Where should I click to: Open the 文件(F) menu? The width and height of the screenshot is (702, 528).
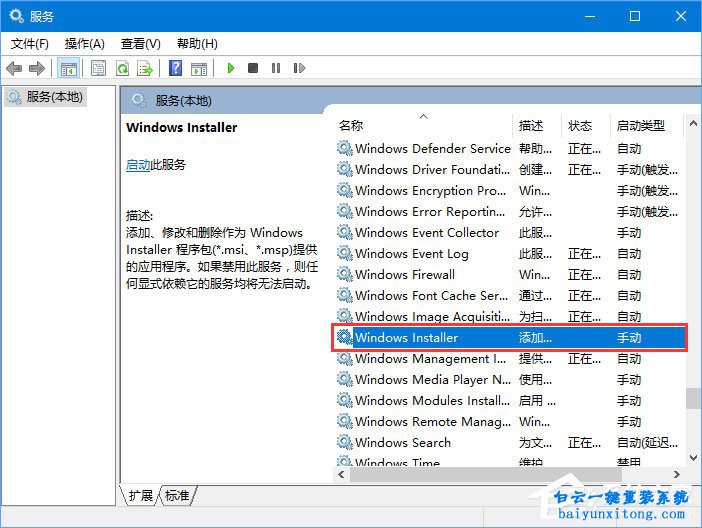30,44
